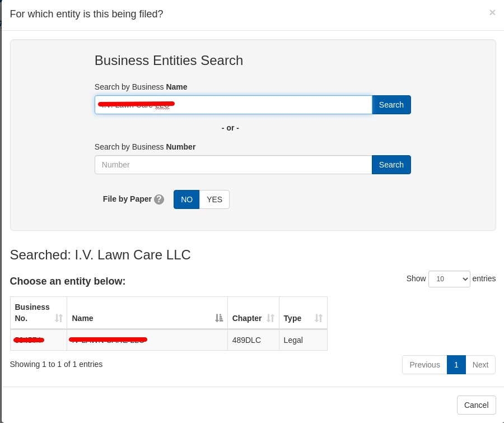Click the Cancel button
The image size is (504, 423).
[476, 405]
